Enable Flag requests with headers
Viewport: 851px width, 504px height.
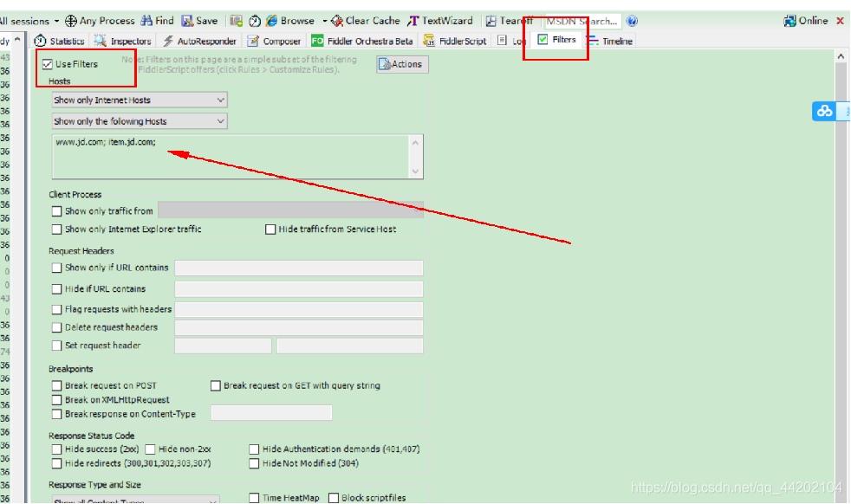[x=56, y=309]
